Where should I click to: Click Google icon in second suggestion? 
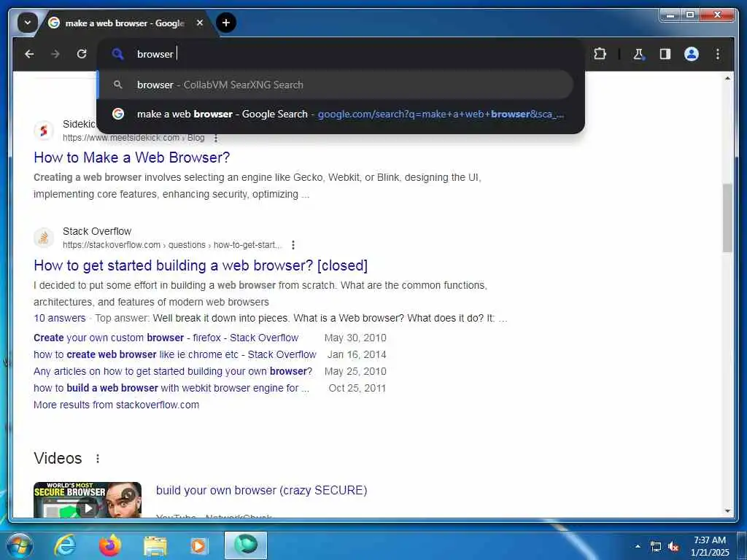[117, 114]
